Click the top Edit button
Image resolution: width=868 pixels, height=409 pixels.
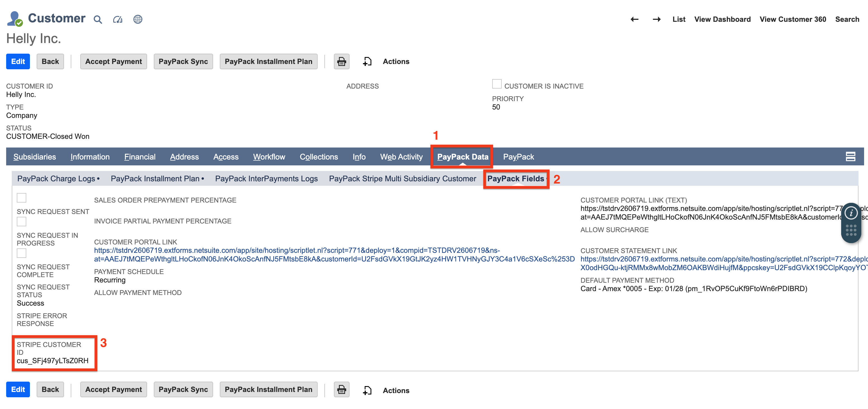tap(18, 62)
